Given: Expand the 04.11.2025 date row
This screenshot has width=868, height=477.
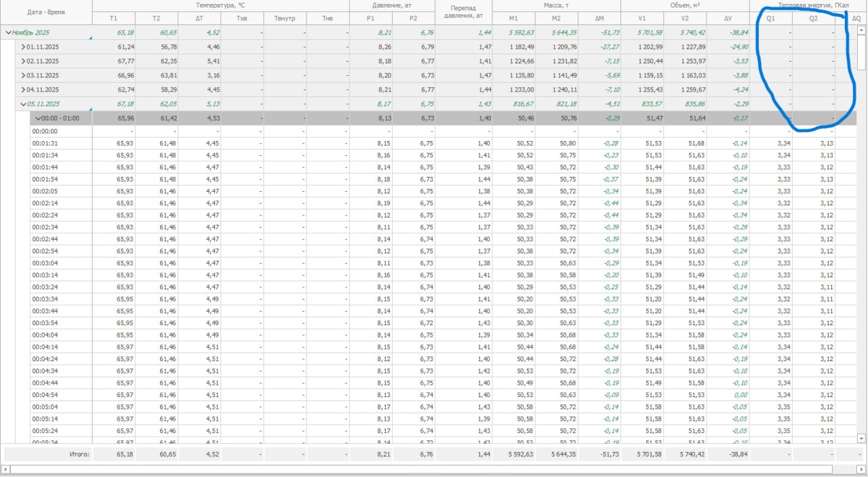Looking at the screenshot, I should [x=23, y=89].
